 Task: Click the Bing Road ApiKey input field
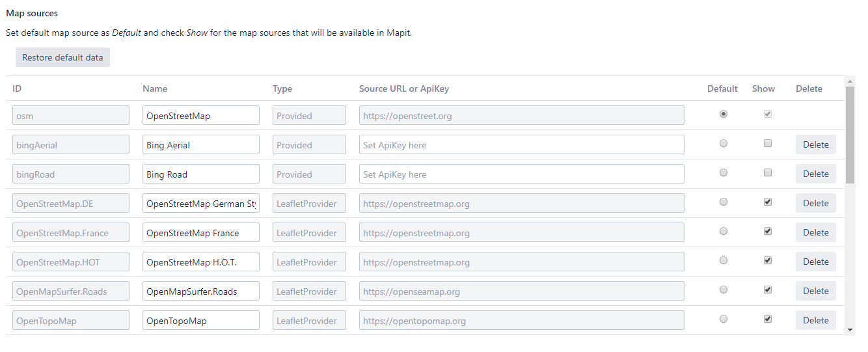click(x=521, y=174)
